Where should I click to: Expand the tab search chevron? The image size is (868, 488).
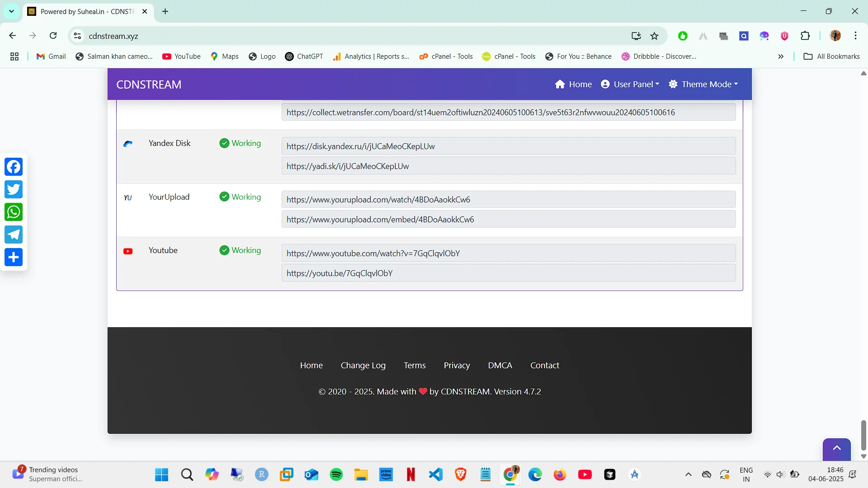click(11, 11)
